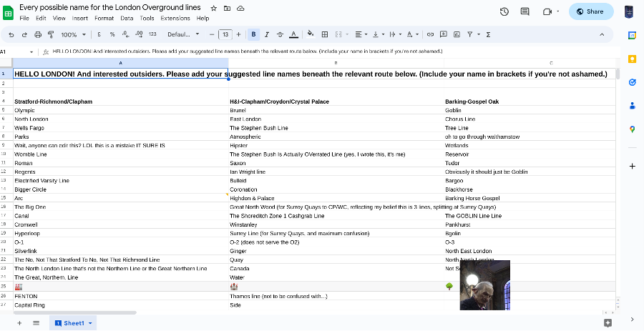Insert a chart
This screenshot has height=331, width=644.
(x=457, y=35)
